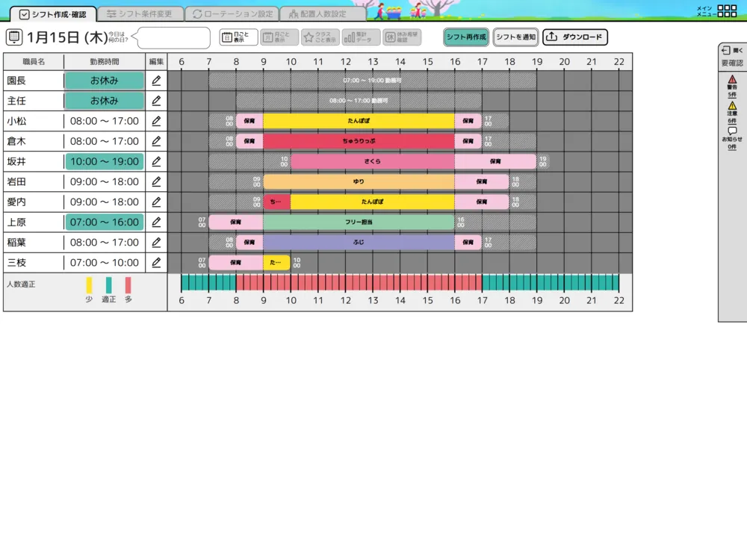This screenshot has width=747, height=560.
Task: Click the シフトを通知 button
Action: (x=515, y=37)
